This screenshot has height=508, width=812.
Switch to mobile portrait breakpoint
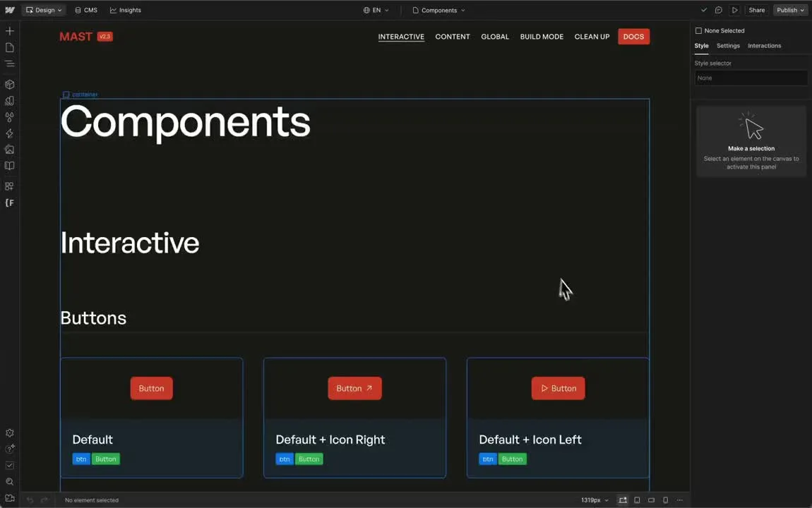click(x=665, y=500)
